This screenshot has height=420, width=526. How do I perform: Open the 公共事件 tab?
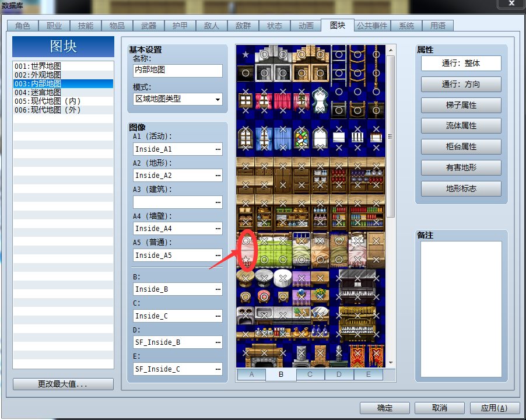coord(372,26)
